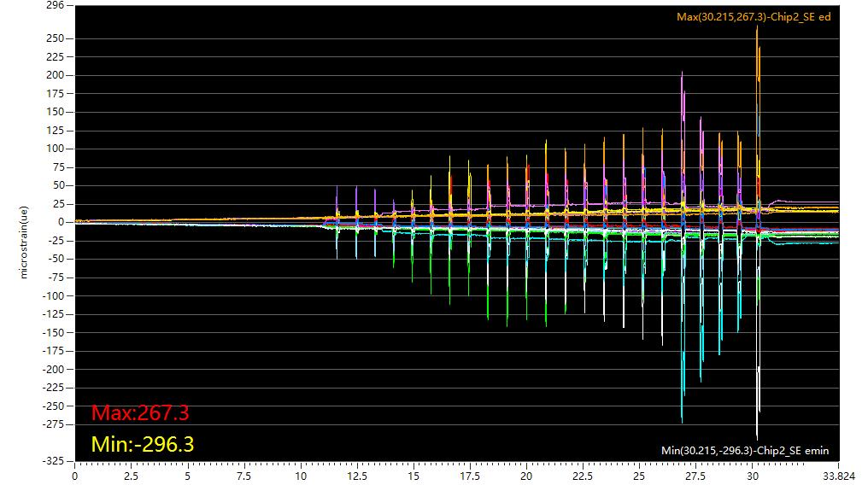Click the 250 tick label on y-axis
Image resolution: width=868 pixels, height=485 pixels.
click(56, 38)
